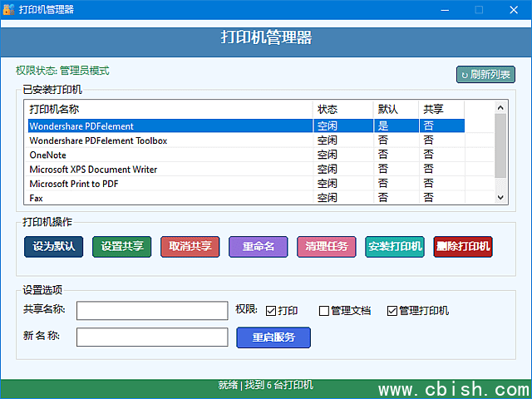Screen dimensions: 532x399
Task: Toggle the 管理打印机 permission checkbox
Action: click(x=392, y=311)
